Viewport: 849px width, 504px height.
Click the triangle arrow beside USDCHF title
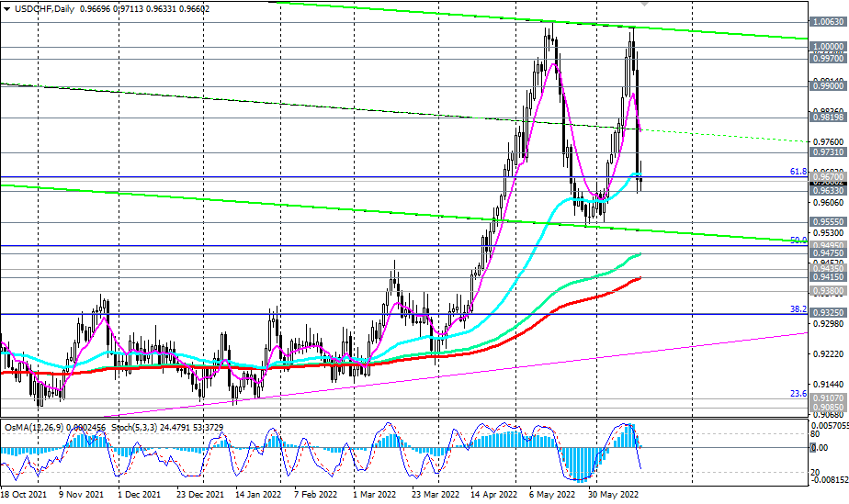coord(6,9)
